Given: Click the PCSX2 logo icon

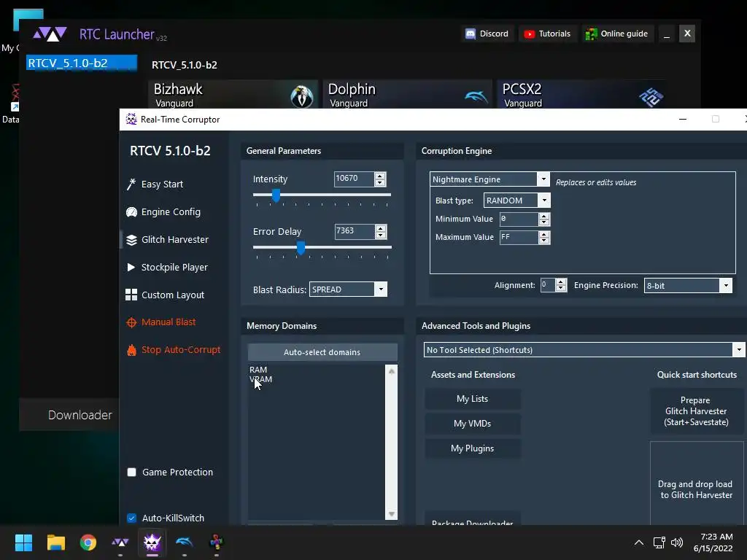Looking at the screenshot, I should (x=651, y=97).
